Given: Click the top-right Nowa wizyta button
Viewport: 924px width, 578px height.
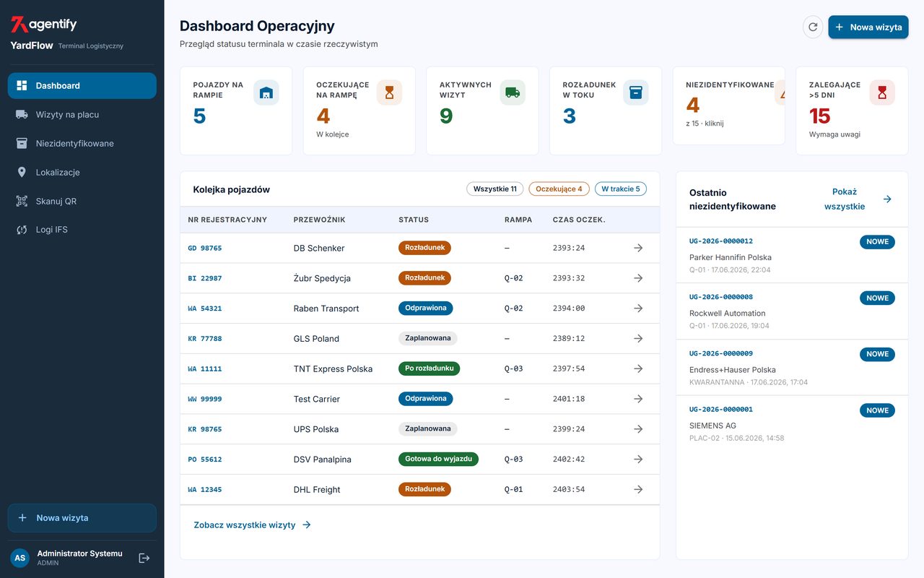Looking at the screenshot, I should pos(868,27).
